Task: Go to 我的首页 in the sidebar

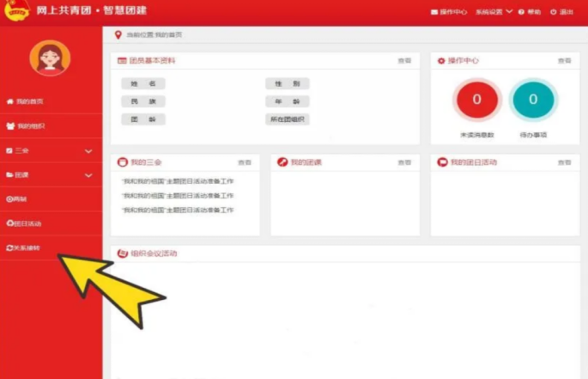Action: pyautogui.click(x=26, y=101)
